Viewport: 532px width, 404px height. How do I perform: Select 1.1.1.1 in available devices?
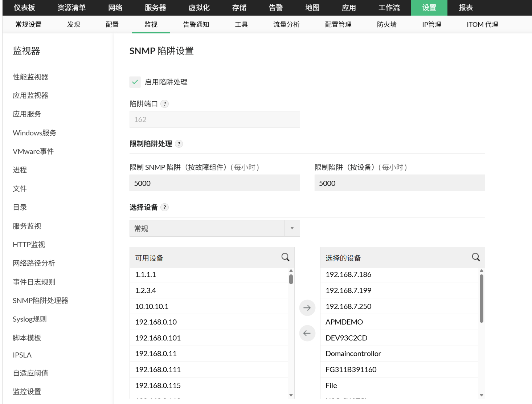[x=209, y=274]
